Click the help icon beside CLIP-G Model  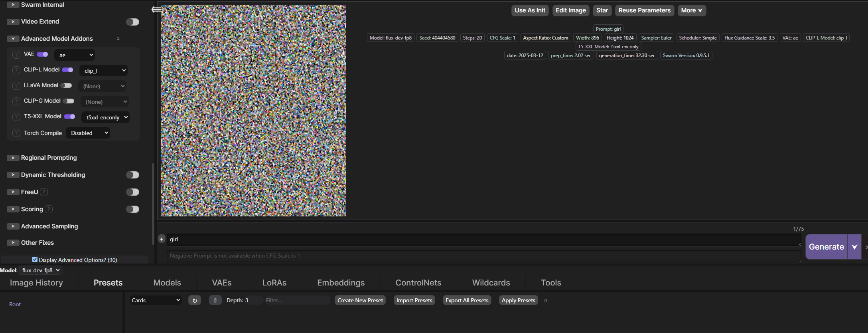pos(16,101)
